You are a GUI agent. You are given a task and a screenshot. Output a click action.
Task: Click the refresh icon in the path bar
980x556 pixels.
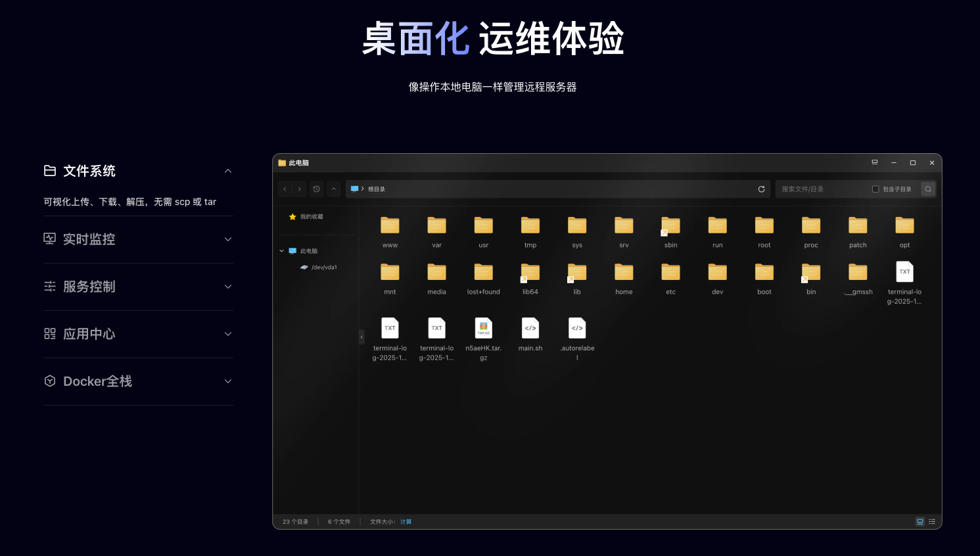(761, 189)
